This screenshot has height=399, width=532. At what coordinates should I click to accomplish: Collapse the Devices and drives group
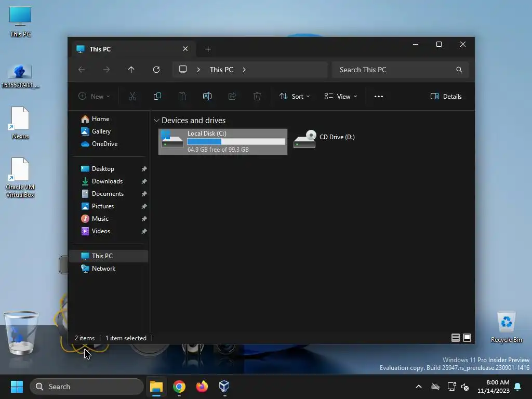(x=156, y=121)
